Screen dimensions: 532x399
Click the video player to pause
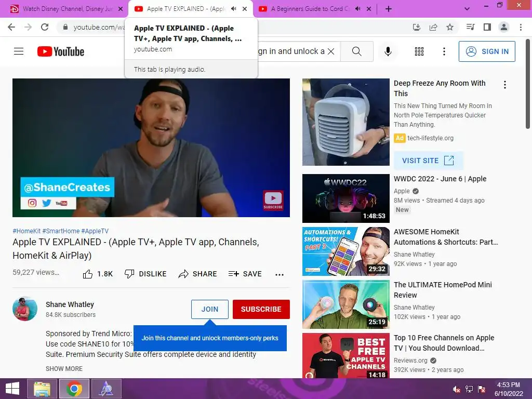pyautogui.click(x=151, y=148)
